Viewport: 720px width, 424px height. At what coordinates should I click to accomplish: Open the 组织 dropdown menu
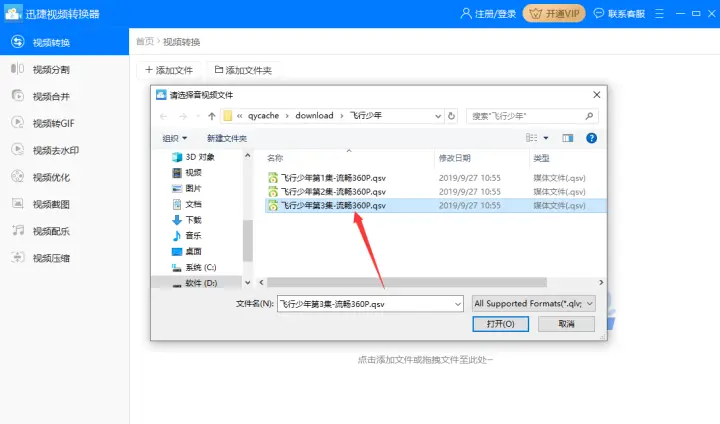[x=174, y=138]
